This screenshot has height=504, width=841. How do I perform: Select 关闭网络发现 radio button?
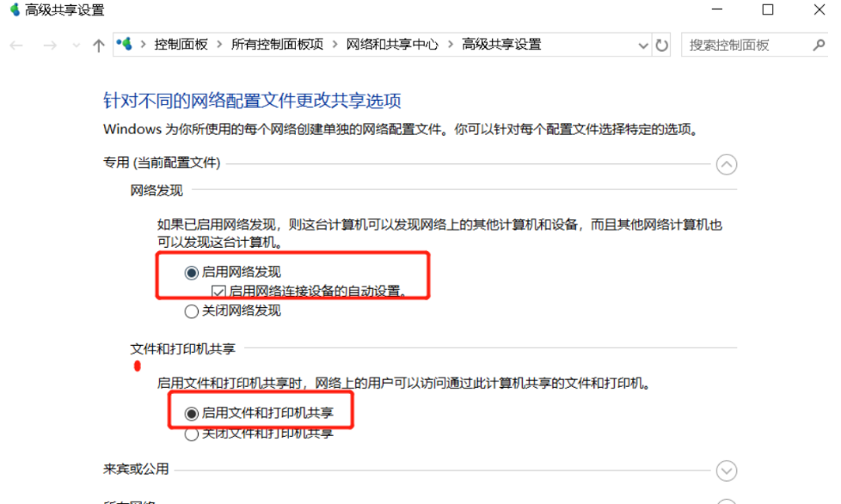point(191,311)
